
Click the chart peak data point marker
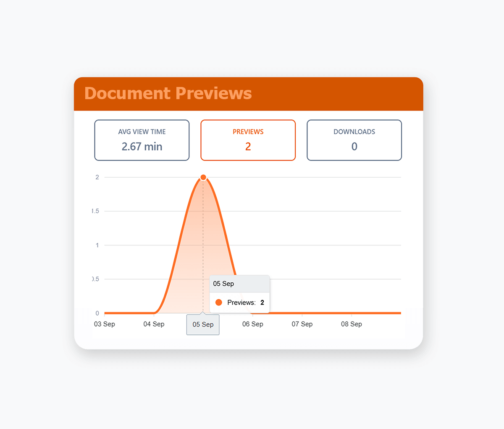[x=203, y=177]
